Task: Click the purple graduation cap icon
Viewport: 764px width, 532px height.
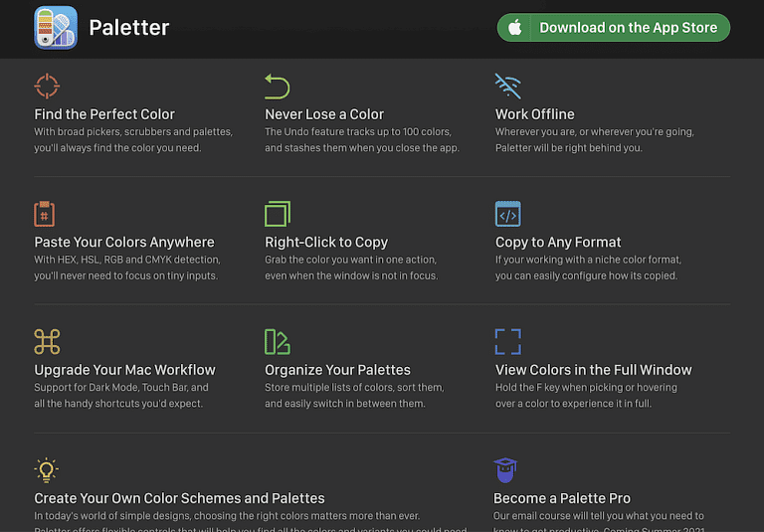Action: [504, 470]
